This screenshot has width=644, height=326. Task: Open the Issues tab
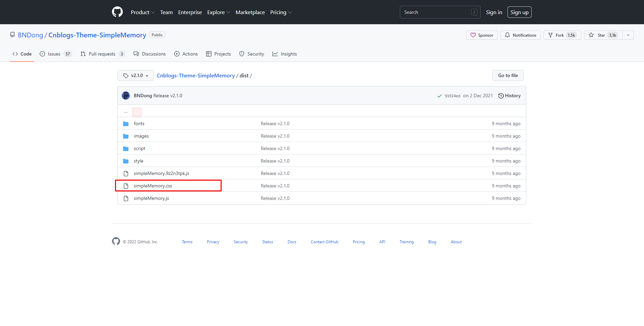tap(55, 54)
